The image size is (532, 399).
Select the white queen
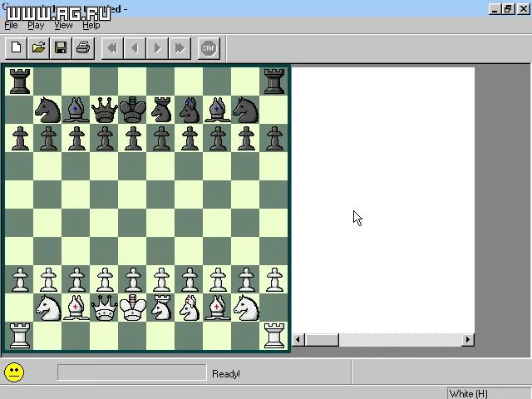pyautogui.click(x=105, y=308)
